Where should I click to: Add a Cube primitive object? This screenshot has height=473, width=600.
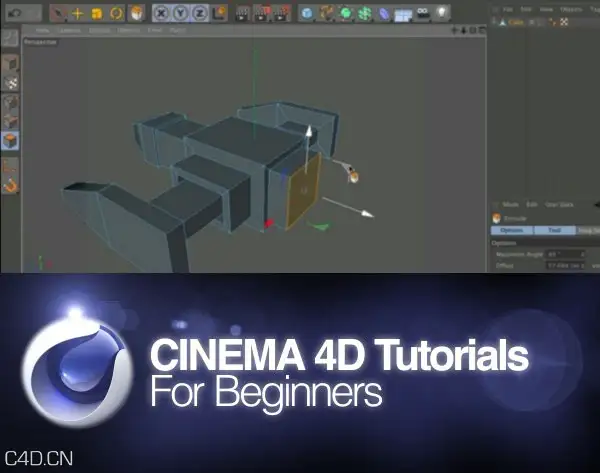click(x=307, y=14)
